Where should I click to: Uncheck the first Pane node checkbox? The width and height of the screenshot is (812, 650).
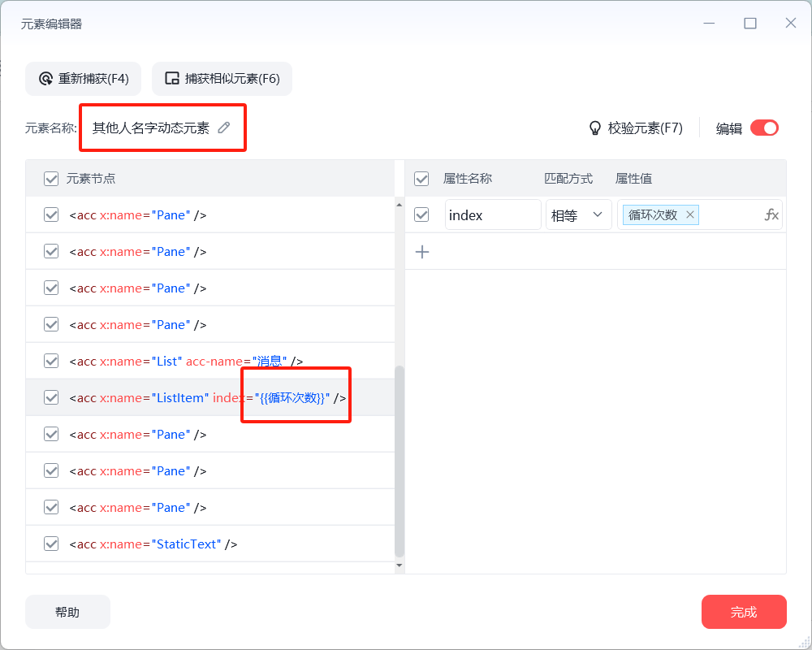[x=51, y=214]
